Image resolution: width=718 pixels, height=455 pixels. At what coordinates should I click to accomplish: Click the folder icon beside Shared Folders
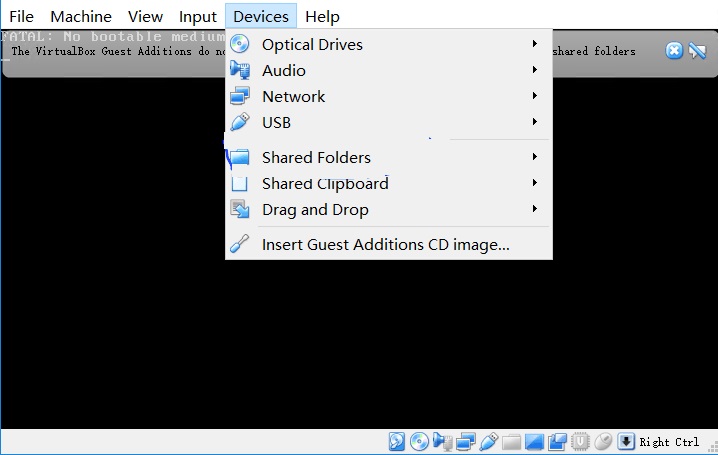(x=239, y=157)
